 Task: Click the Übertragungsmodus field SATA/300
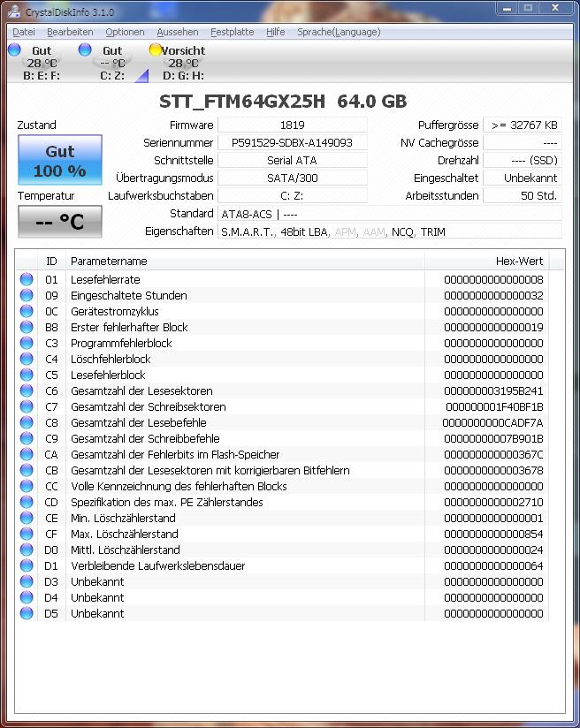293,178
